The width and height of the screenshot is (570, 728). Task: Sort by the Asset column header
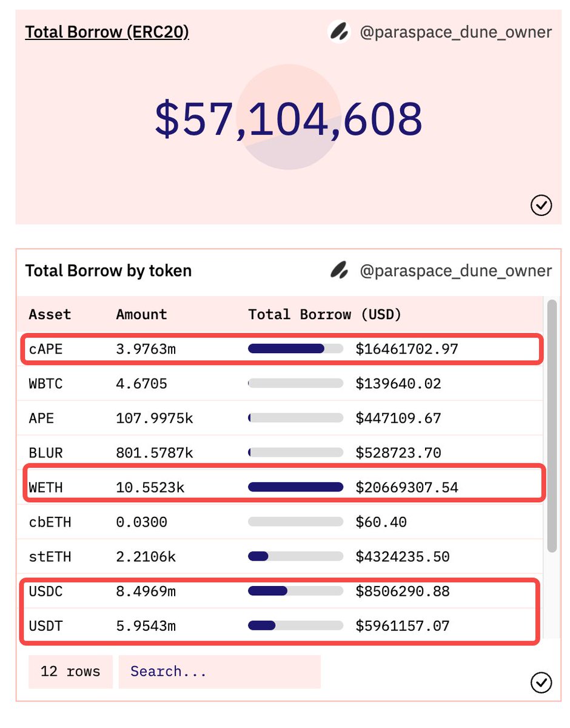[50, 314]
